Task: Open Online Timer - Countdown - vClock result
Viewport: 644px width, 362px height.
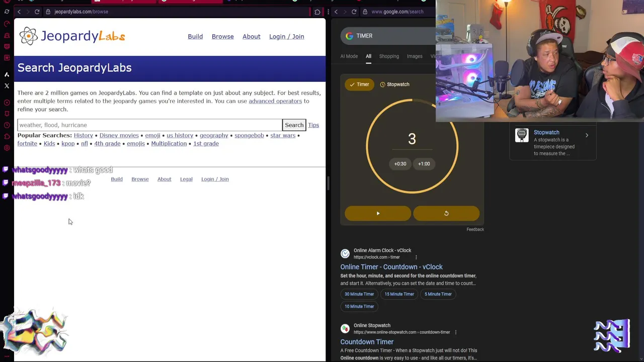Action: tap(391, 267)
